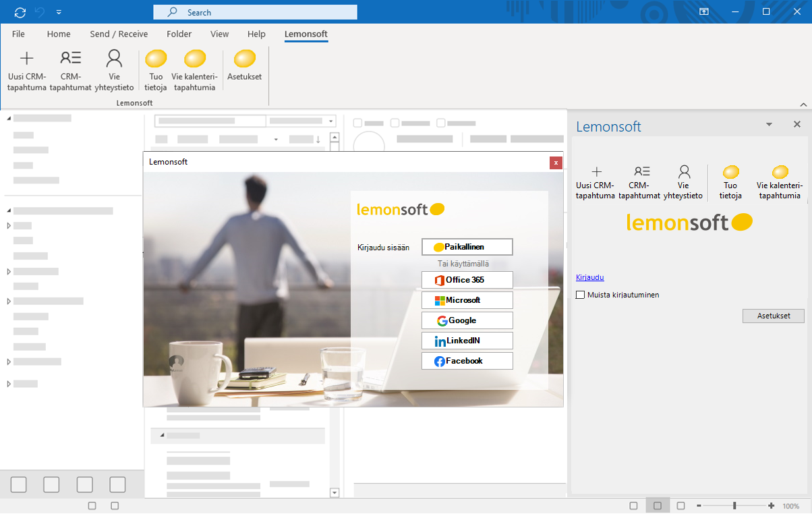Sign in with Facebook
Viewport: 812px width, 514px height.
pyautogui.click(x=467, y=361)
